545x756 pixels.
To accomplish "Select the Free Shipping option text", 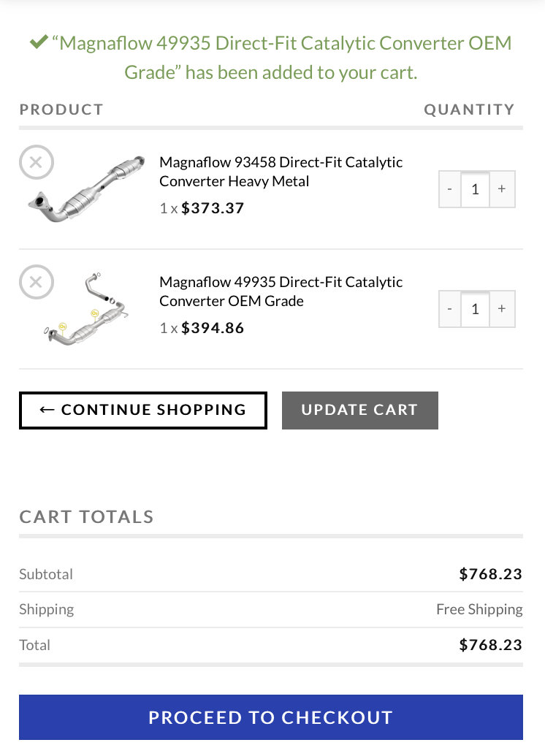I will 479,609.
